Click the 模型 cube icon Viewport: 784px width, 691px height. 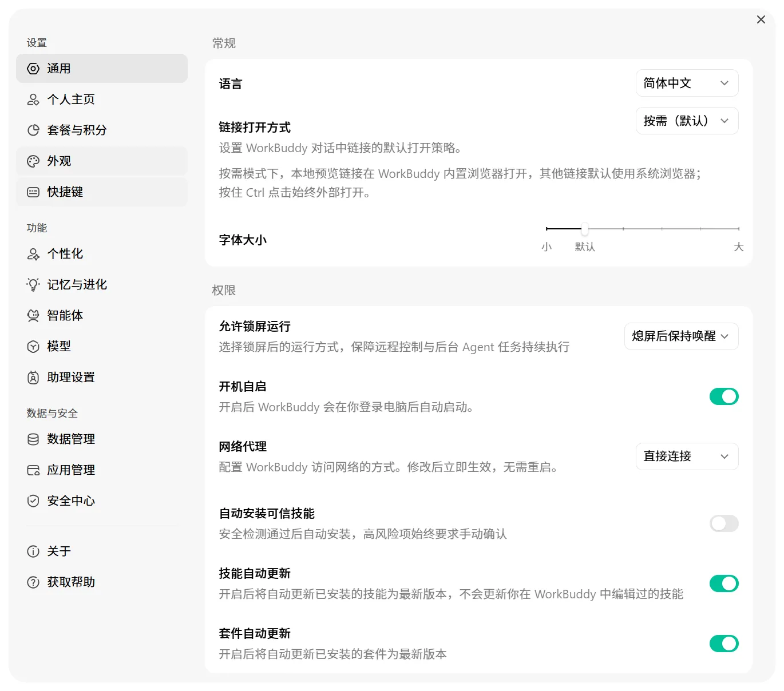tap(33, 347)
